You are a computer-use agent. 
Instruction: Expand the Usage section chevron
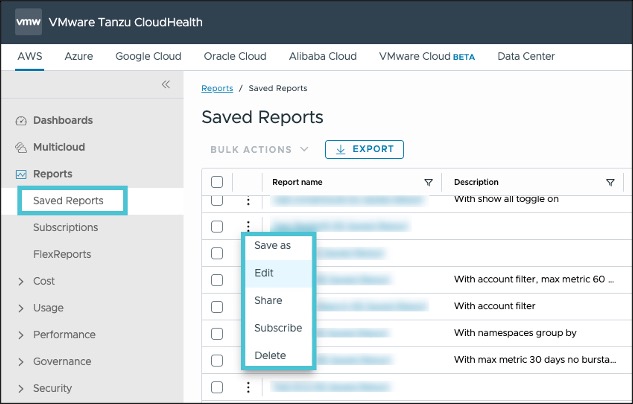21,308
